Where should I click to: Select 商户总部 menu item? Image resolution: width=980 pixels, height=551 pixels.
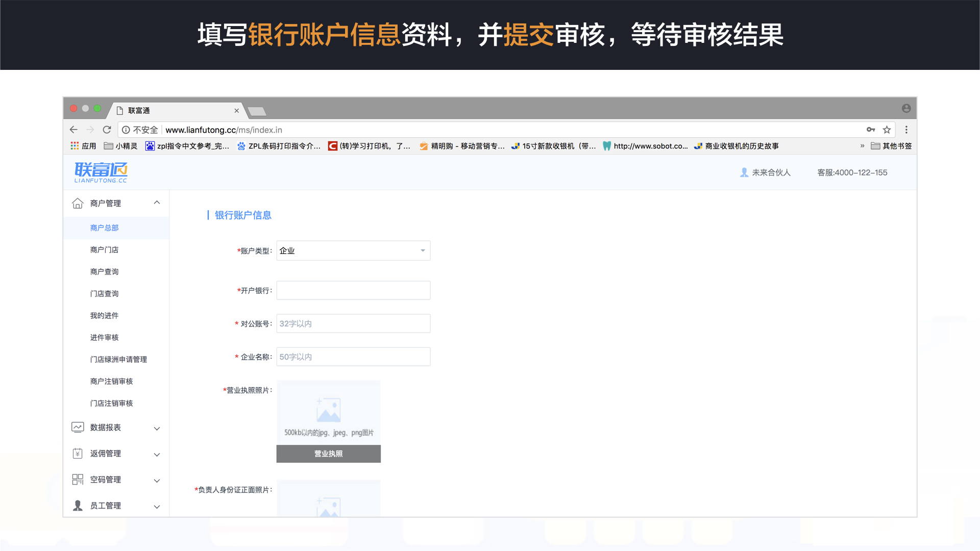click(116, 228)
